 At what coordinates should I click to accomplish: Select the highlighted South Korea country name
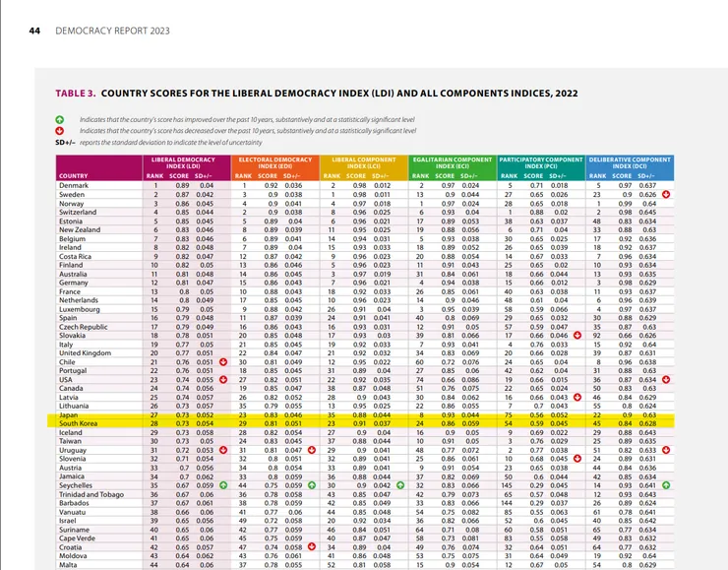click(x=78, y=423)
